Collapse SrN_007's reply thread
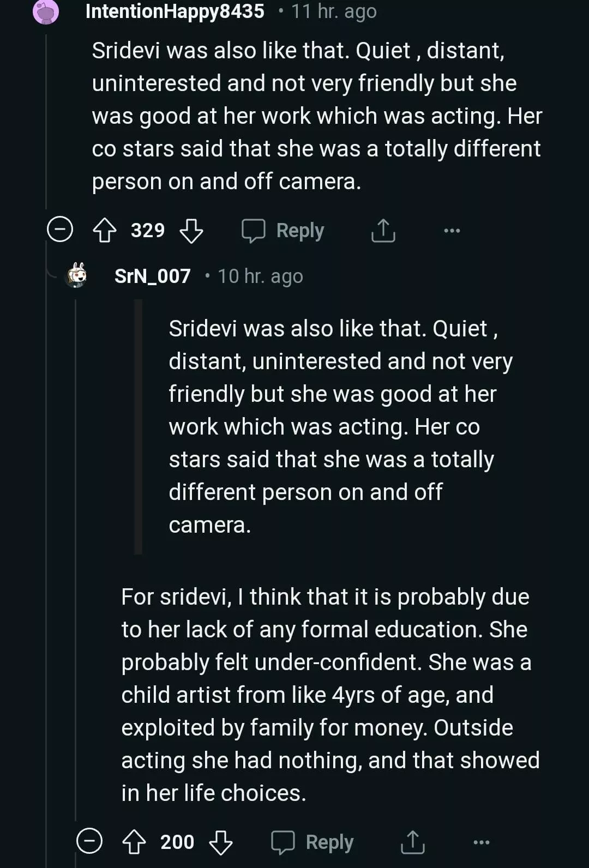The width and height of the screenshot is (589, 868). click(x=89, y=841)
